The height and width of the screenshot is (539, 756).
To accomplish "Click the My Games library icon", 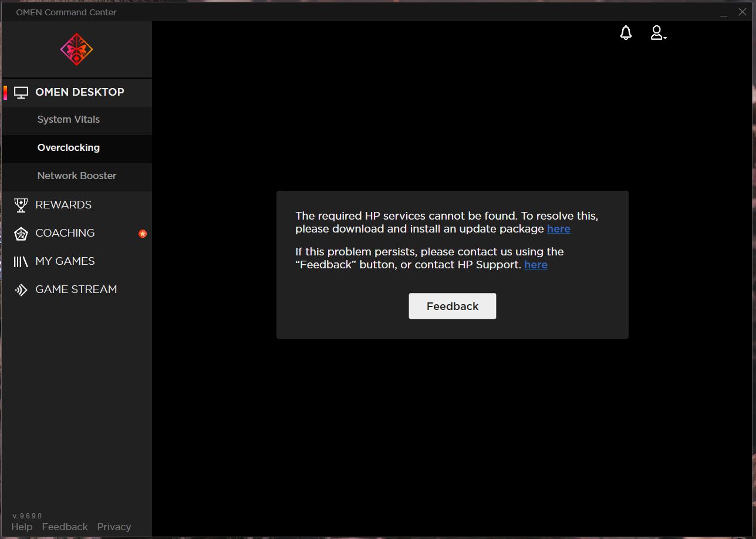I will (21, 262).
